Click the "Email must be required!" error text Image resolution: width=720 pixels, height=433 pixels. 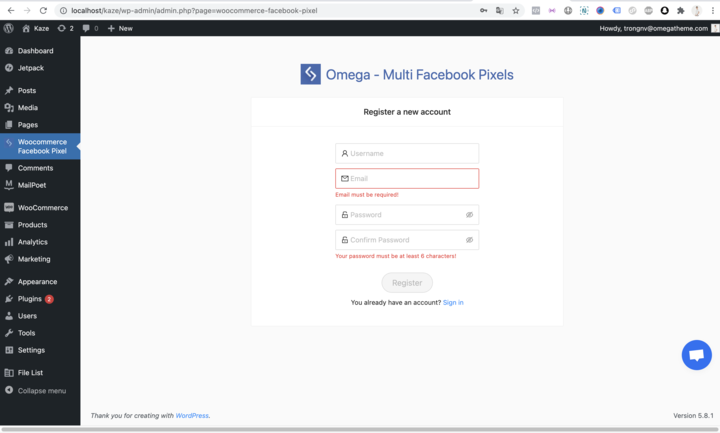pos(367,195)
